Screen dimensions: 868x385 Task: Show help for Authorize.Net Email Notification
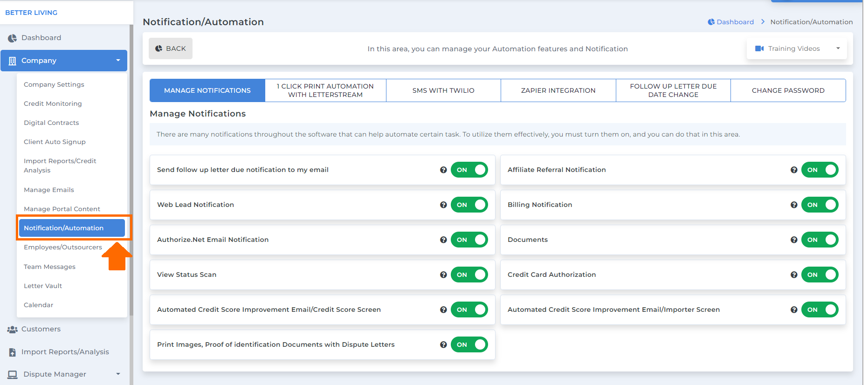tap(443, 240)
